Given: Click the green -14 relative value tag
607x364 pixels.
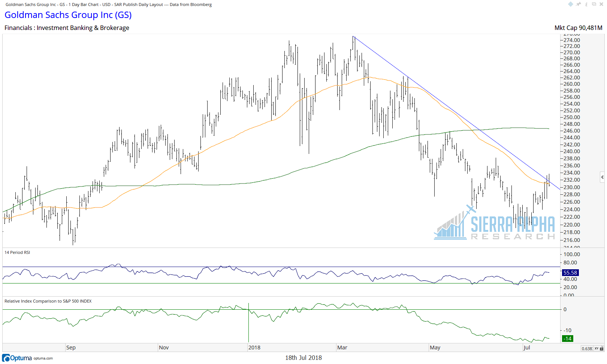Looking at the screenshot, I should click(x=568, y=339).
